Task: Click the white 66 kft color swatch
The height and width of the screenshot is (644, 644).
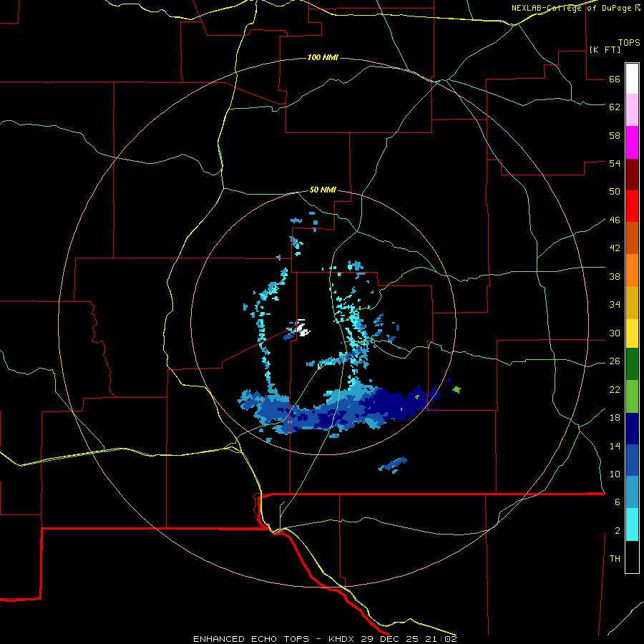Action: (632, 79)
